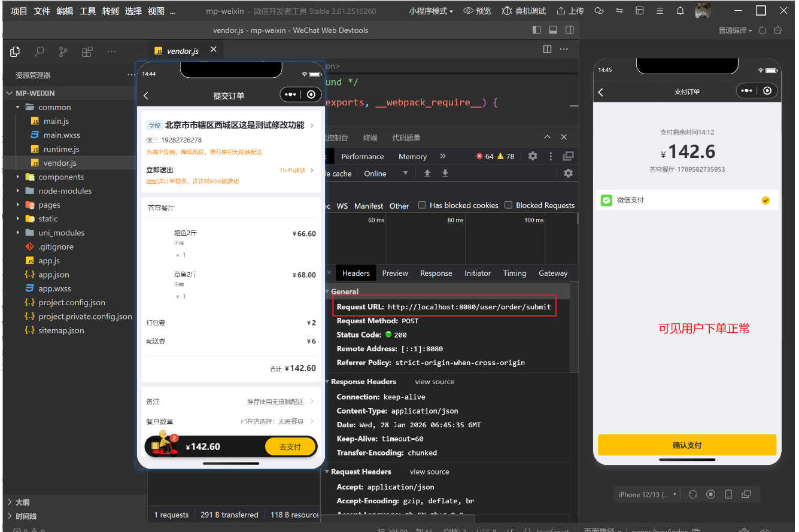Image resolution: width=799 pixels, height=532 pixels.
Task: Switch to the Preview tab
Action: pos(395,273)
